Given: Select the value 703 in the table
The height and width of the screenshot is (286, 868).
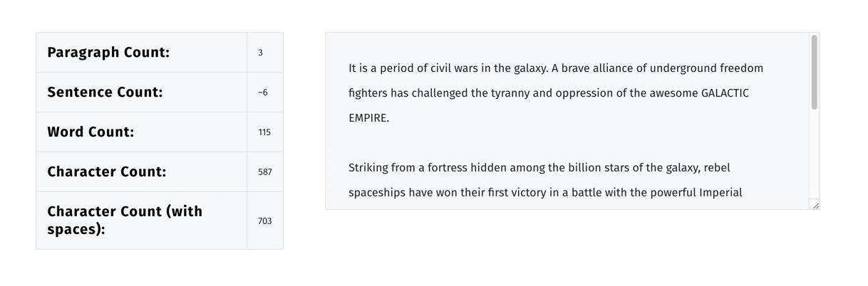Looking at the screenshot, I should pos(265,221).
